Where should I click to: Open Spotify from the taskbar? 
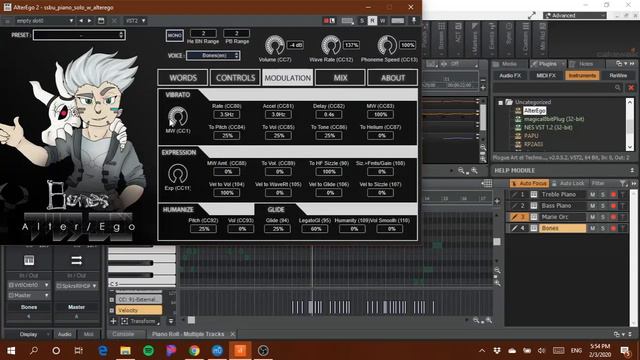coord(149,351)
